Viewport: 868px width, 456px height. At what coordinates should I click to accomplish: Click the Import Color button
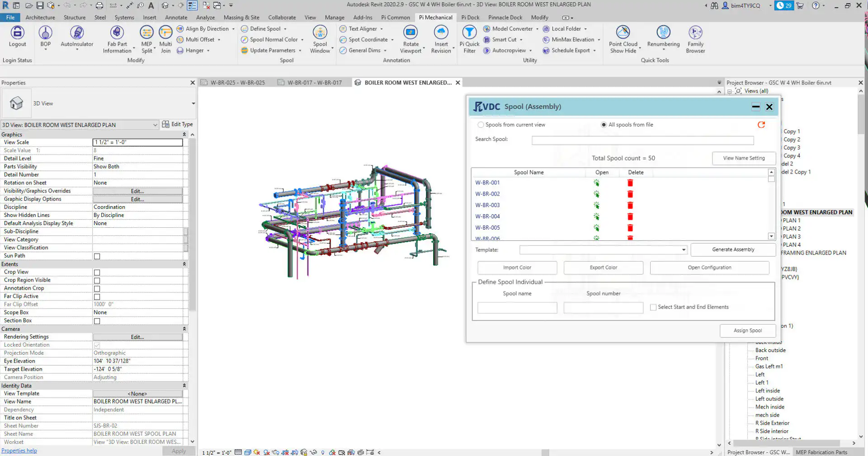click(517, 268)
